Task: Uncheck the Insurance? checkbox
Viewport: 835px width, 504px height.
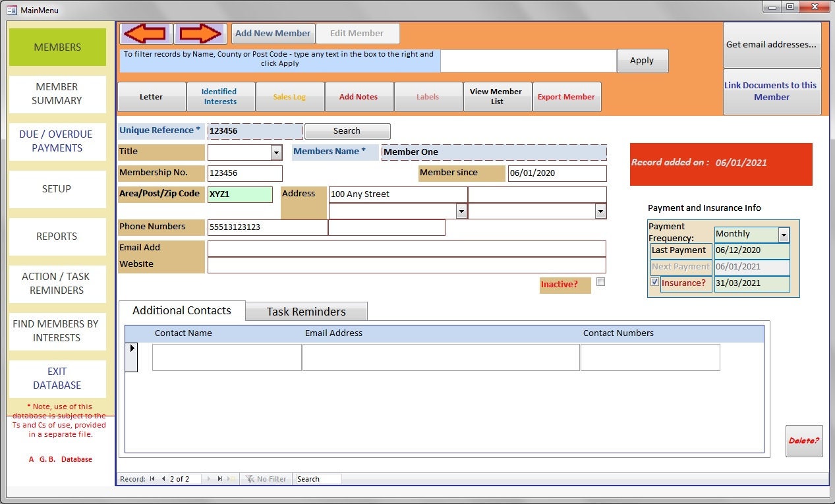Action: pyautogui.click(x=654, y=281)
